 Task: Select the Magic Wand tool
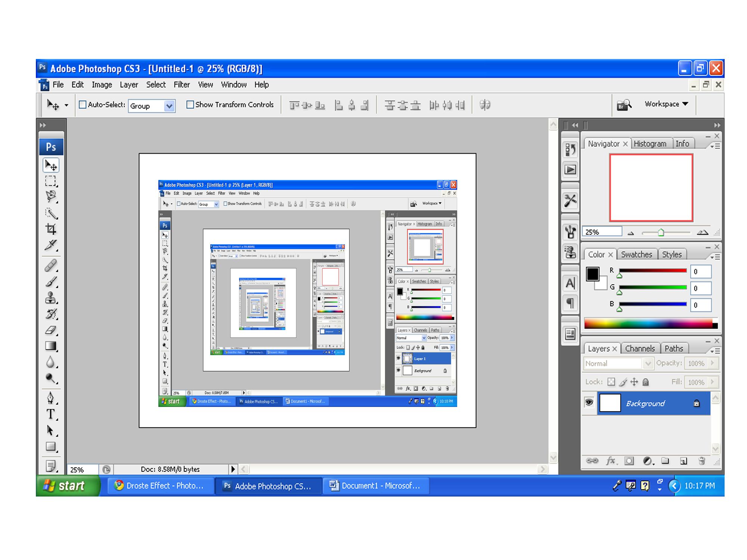tap(51, 213)
